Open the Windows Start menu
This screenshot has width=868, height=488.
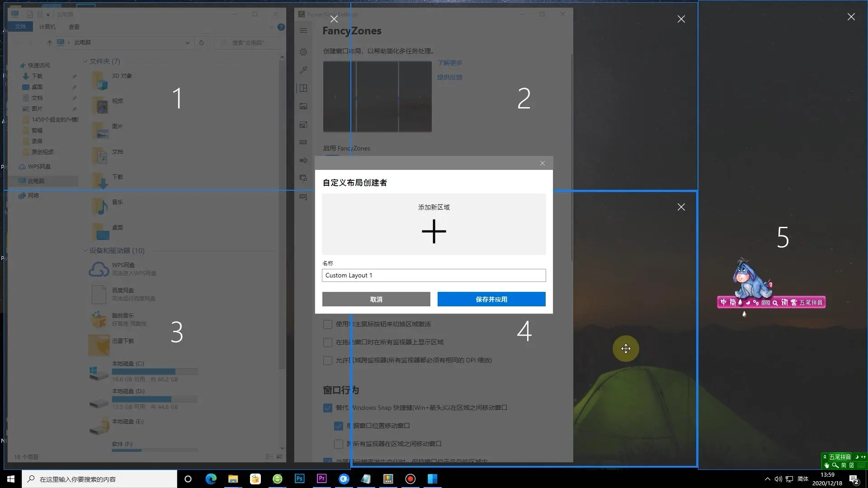coord(11,479)
